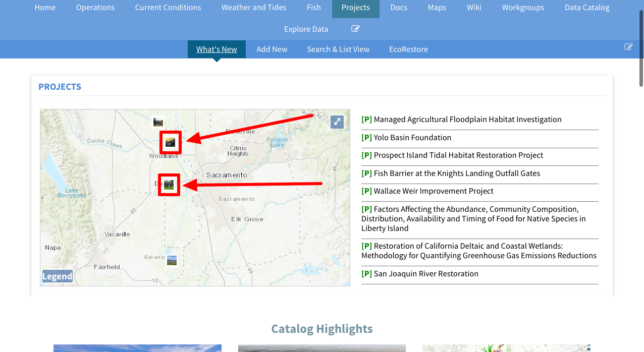Click the map marker just above Woodland
Viewport: 644px width, 352px height.
[171, 142]
